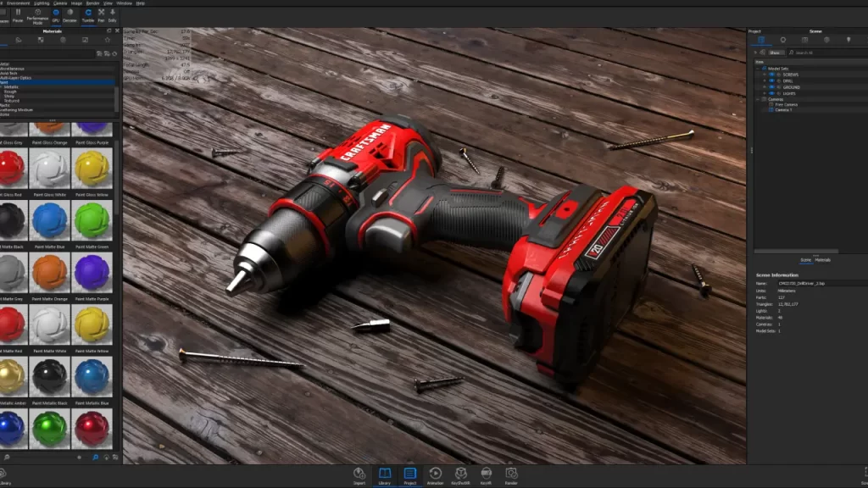This screenshot has height=488, width=868.
Task: Toggle Performance Mode in the toolbar
Action: pos(37,16)
